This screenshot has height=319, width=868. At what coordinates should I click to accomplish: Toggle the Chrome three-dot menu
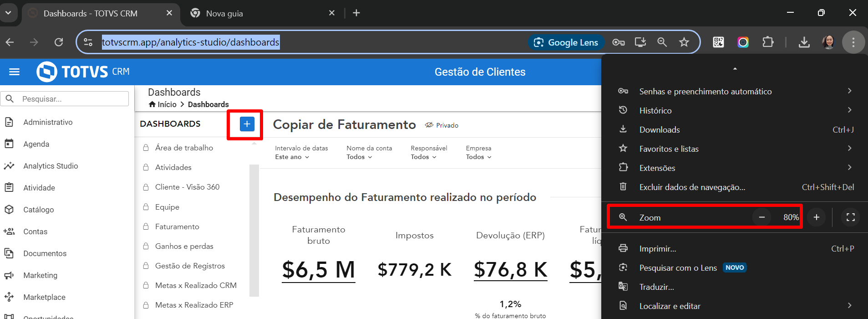pos(853,42)
